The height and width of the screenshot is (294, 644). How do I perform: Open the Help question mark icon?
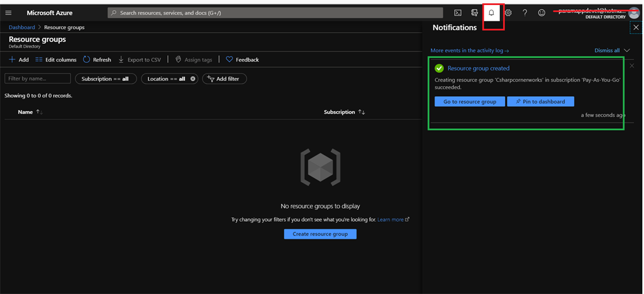point(525,13)
